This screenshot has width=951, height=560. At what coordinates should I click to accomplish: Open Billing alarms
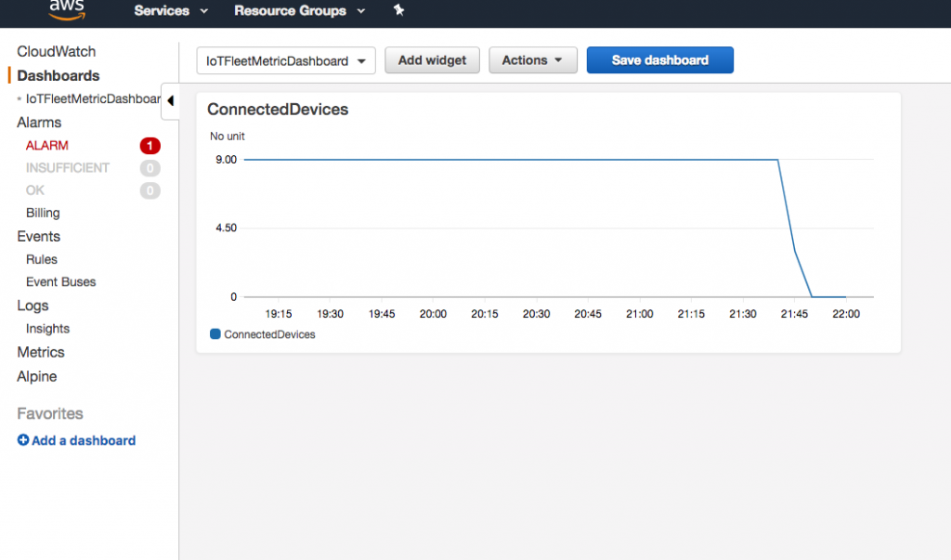[x=43, y=213]
